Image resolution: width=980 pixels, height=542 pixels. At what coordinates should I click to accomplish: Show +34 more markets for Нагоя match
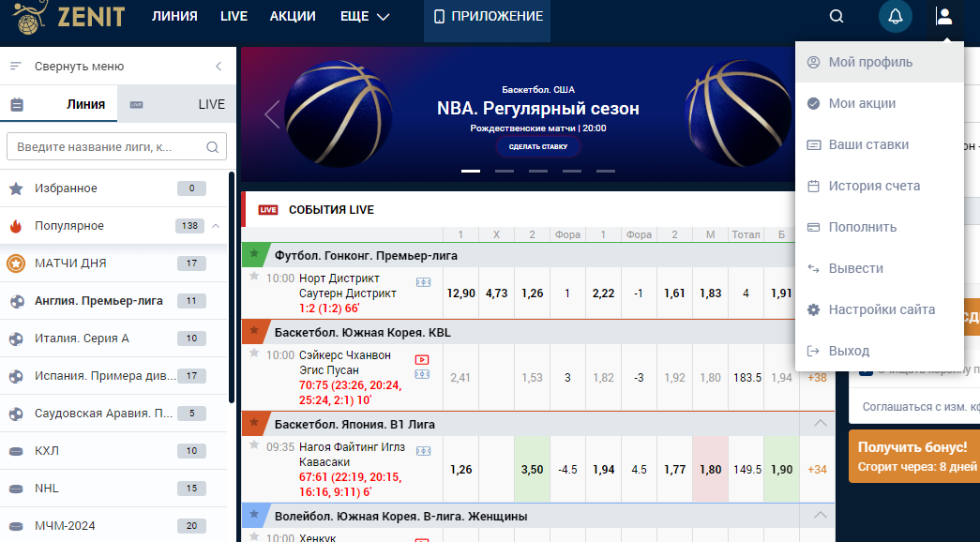817,470
